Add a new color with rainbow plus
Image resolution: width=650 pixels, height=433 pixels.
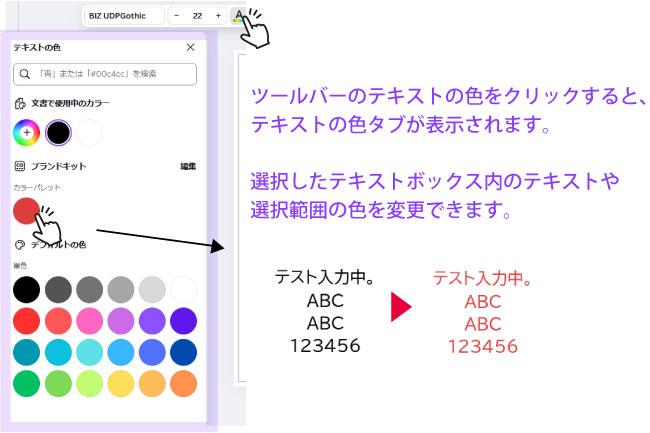[x=26, y=132]
